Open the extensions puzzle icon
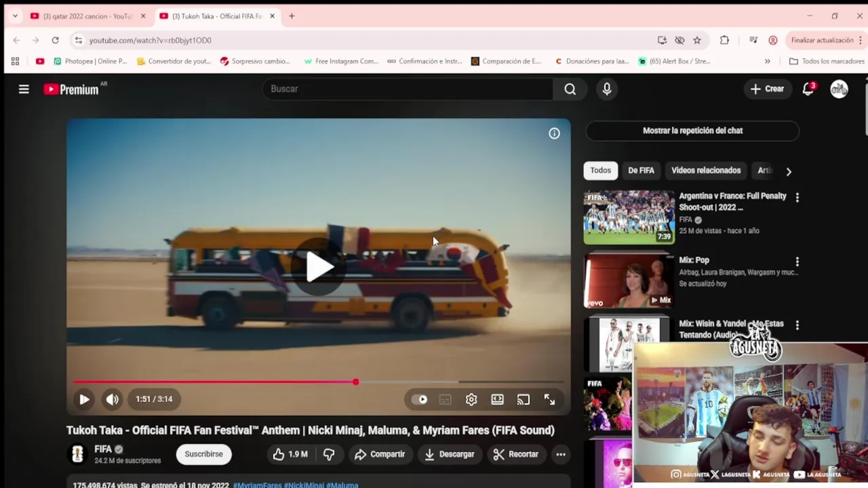Screen dimensions: 868x488 pos(724,41)
